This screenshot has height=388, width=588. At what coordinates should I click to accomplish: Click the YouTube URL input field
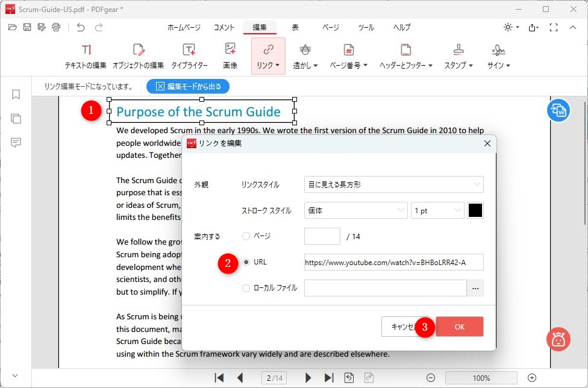393,261
